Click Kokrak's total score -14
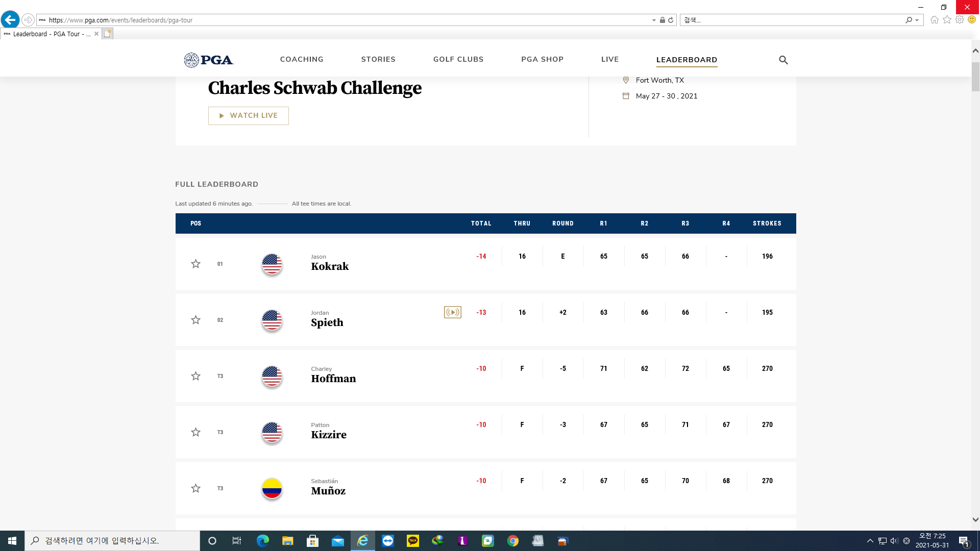980x551 pixels. pyautogui.click(x=481, y=256)
